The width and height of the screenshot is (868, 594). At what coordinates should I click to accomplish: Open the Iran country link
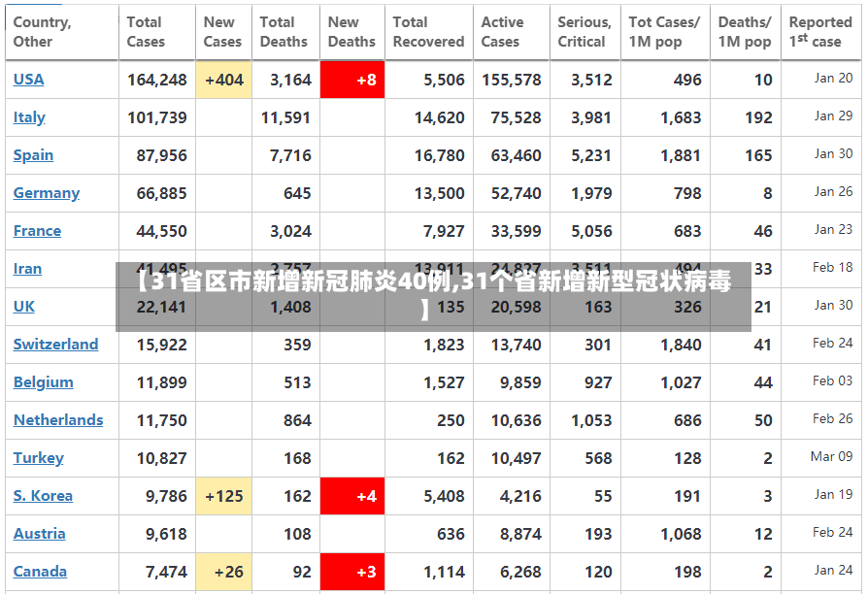point(28,269)
